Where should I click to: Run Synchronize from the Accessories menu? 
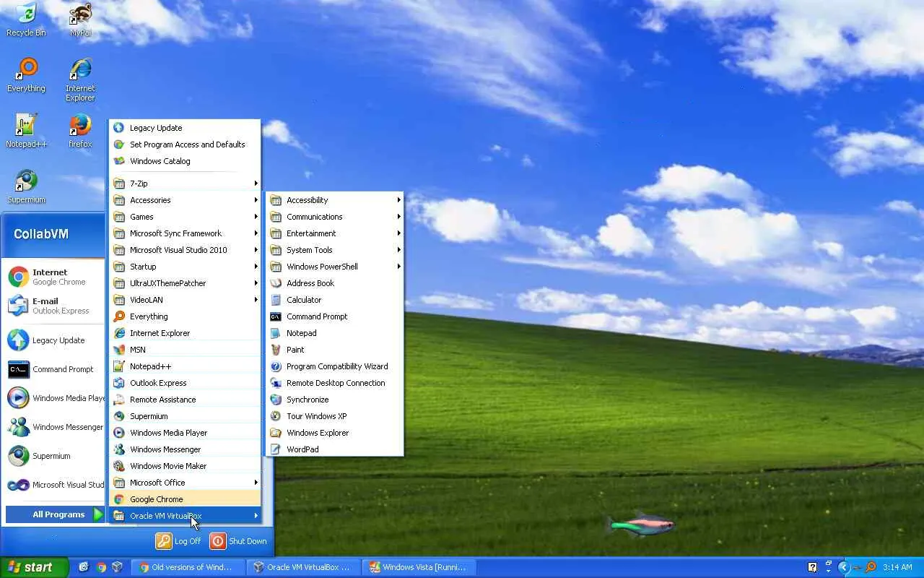click(x=335, y=400)
